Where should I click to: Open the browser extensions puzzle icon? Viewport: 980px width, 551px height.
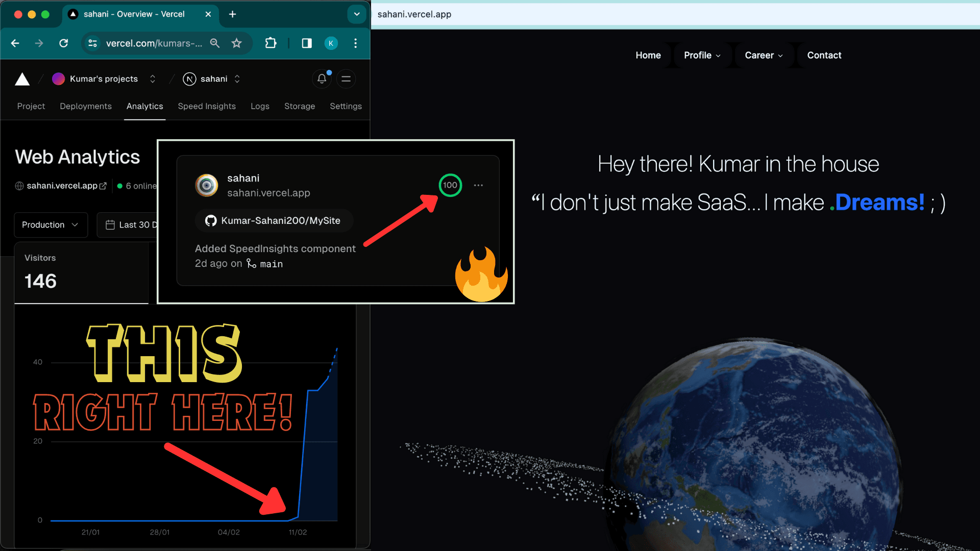(271, 43)
